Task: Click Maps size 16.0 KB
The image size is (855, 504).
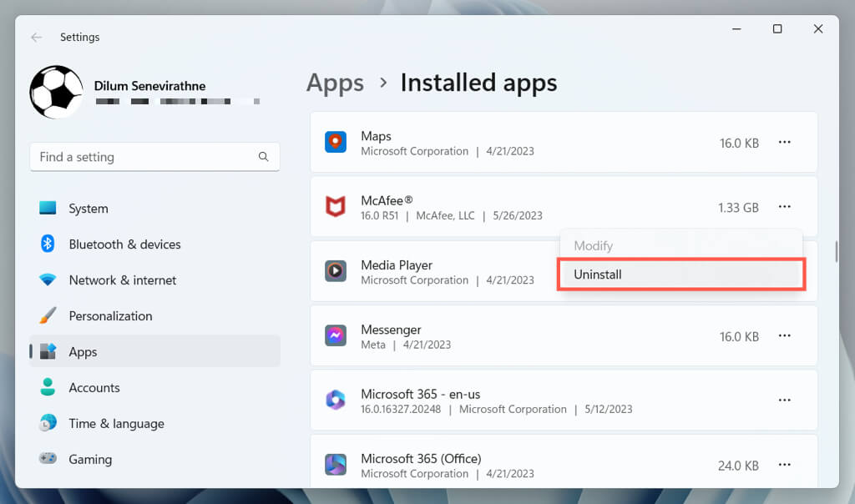Action: [x=740, y=144]
